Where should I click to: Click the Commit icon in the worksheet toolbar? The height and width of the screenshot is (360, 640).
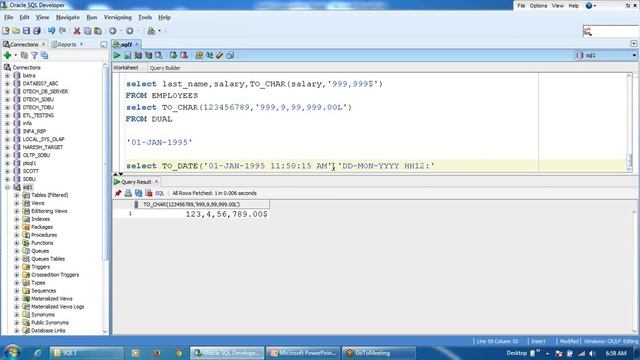[173, 56]
